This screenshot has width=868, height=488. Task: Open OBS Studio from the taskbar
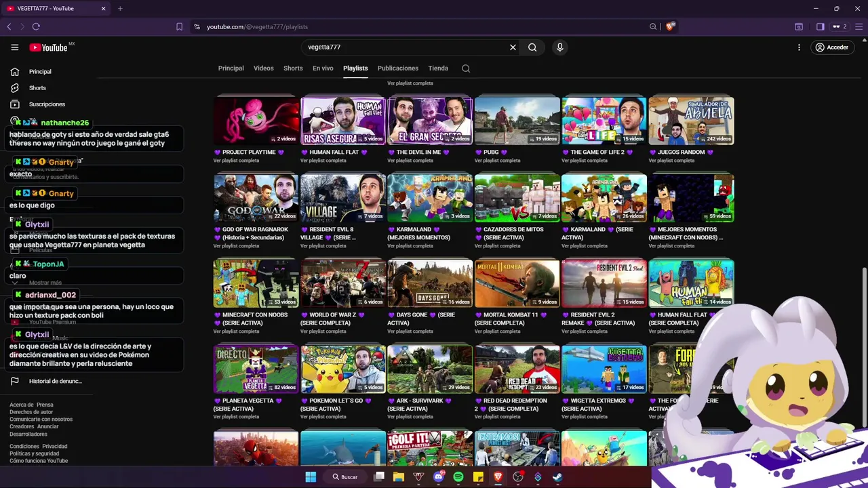(518, 476)
